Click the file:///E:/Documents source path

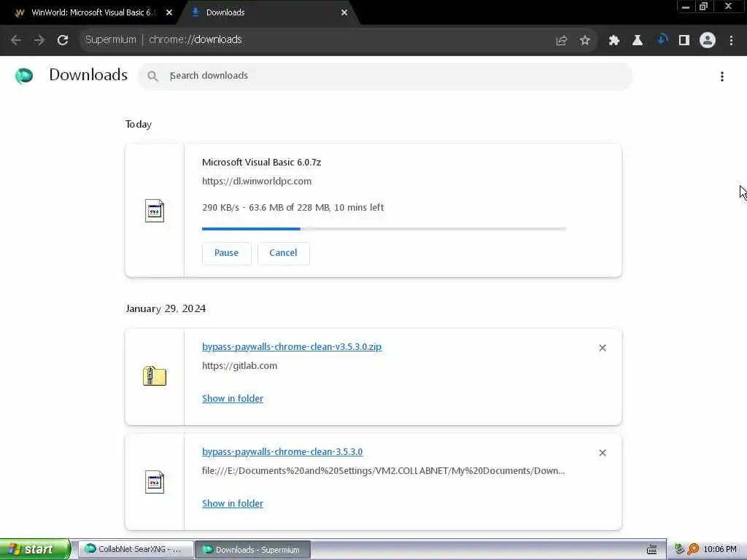[384, 470]
